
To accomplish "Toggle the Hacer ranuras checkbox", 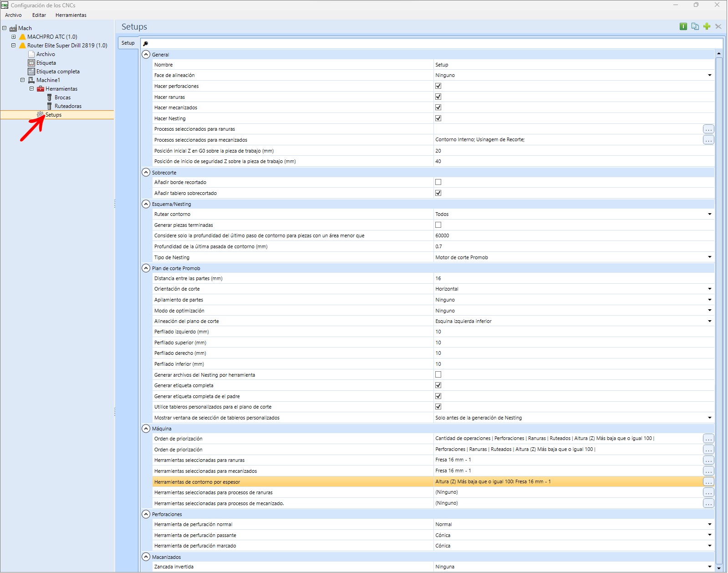I will coord(438,97).
